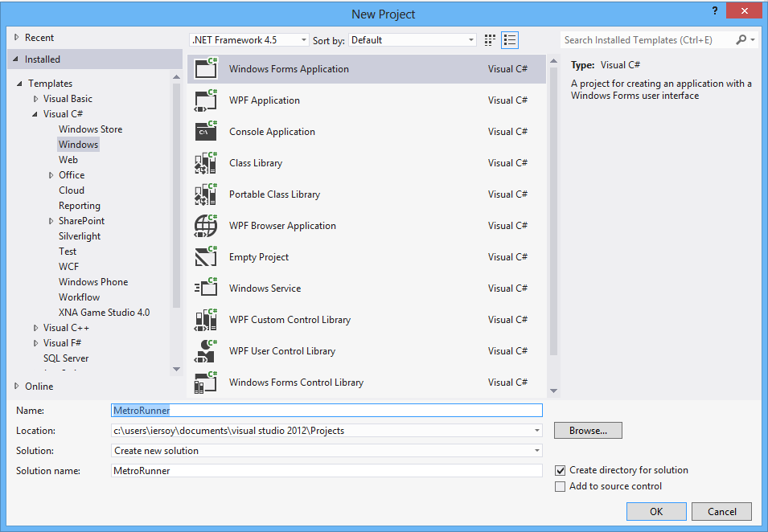Open the dialog help question mark

point(715,10)
